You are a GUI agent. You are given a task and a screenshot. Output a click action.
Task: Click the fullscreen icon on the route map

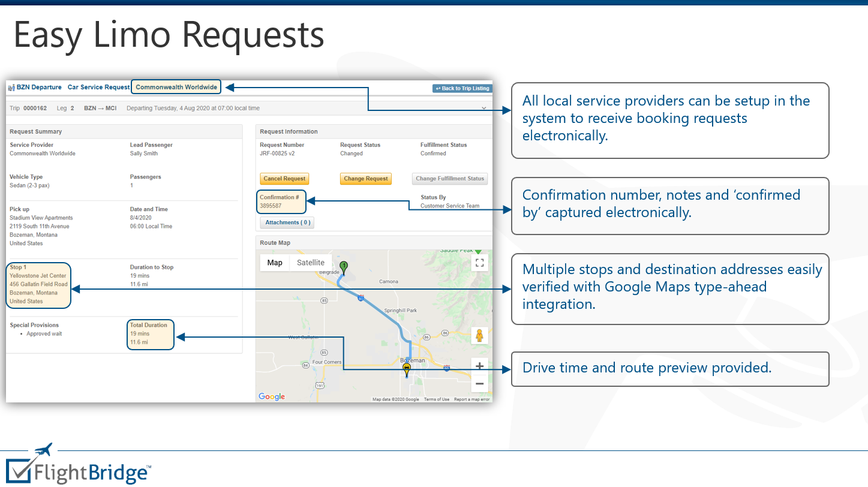click(479, 262)
